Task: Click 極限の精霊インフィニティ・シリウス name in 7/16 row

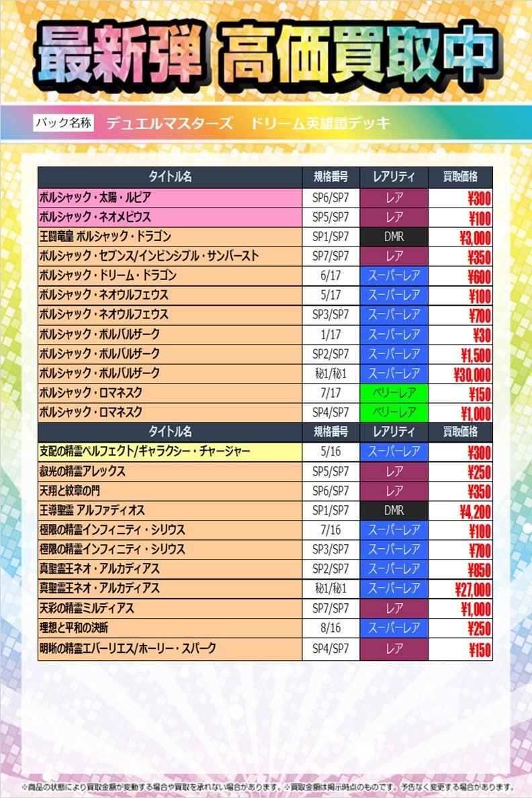Action: pos(112,530)
